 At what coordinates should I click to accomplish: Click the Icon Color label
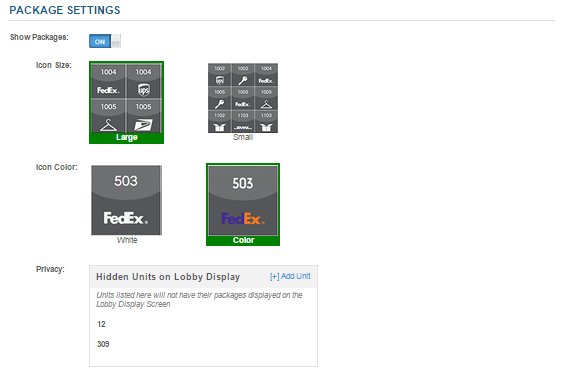click(x=56, y=167)
